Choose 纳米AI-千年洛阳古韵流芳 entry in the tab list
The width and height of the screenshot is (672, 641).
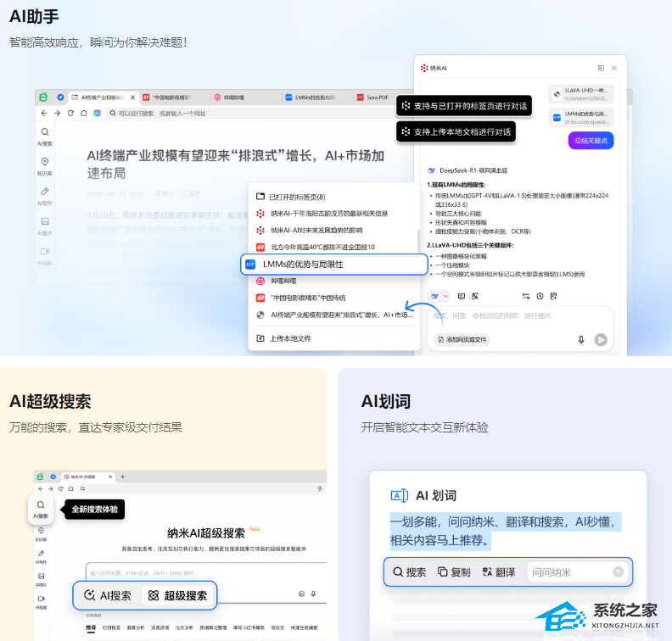[322, 213]
